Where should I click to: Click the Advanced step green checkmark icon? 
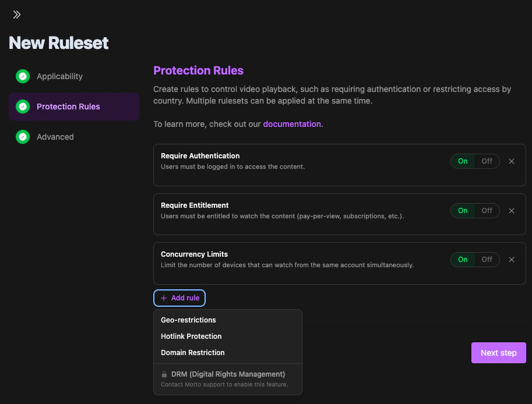23,137
